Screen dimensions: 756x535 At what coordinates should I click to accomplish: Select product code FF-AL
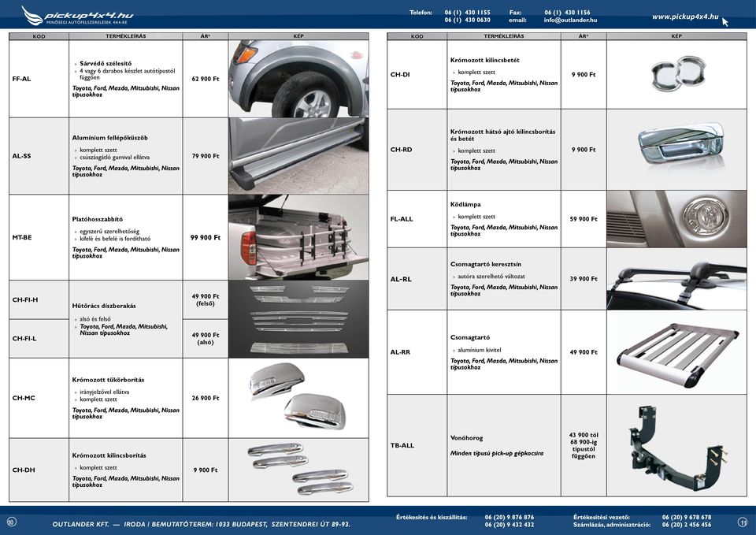point(22,79)
